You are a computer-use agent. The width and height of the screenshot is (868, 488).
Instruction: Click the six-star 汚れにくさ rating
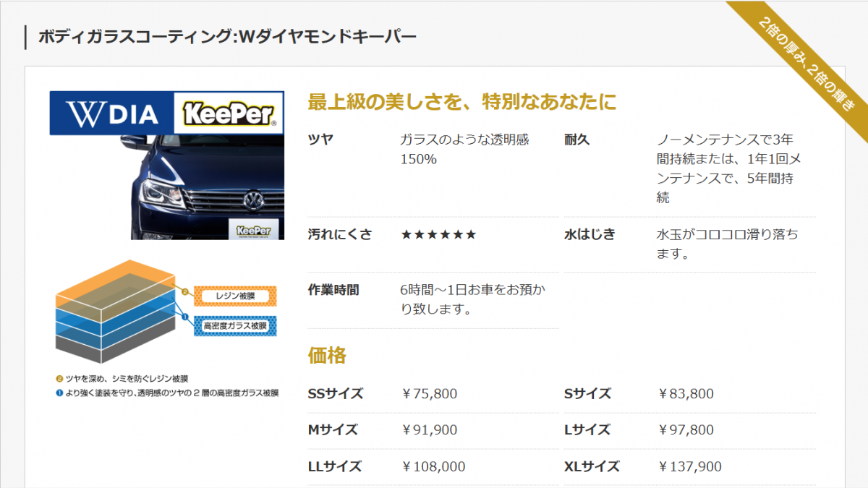pyautogui.click(x=438, y=234)
